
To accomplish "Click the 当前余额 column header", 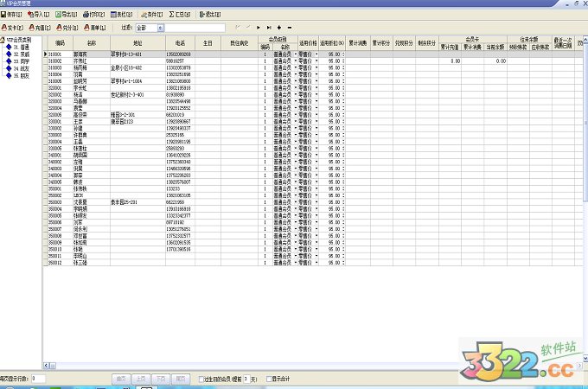I will click(x=495, y=48).
